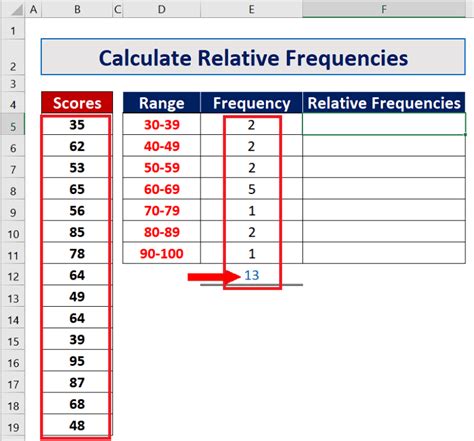The width and height of the screenshot is (474, 441).
Task: Click frequency value for range 90-100
Action: point(251,253)
